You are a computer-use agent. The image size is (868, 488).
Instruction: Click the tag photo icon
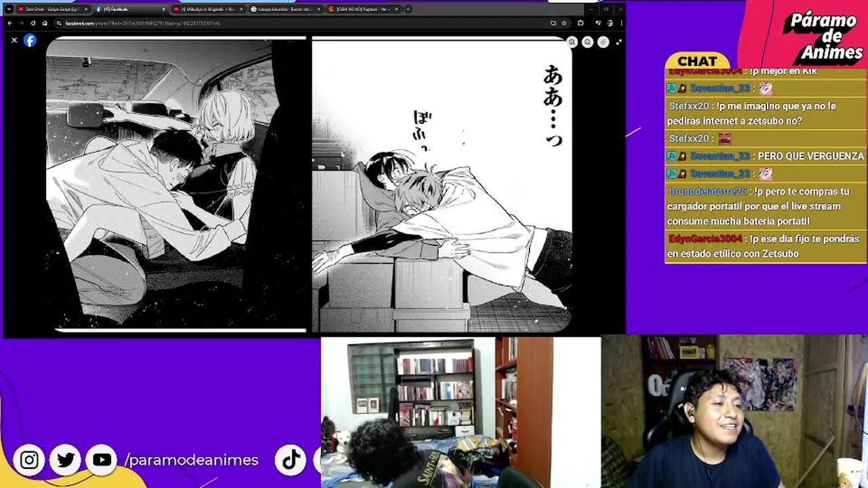pyautogui.click(x=603, y=42)
